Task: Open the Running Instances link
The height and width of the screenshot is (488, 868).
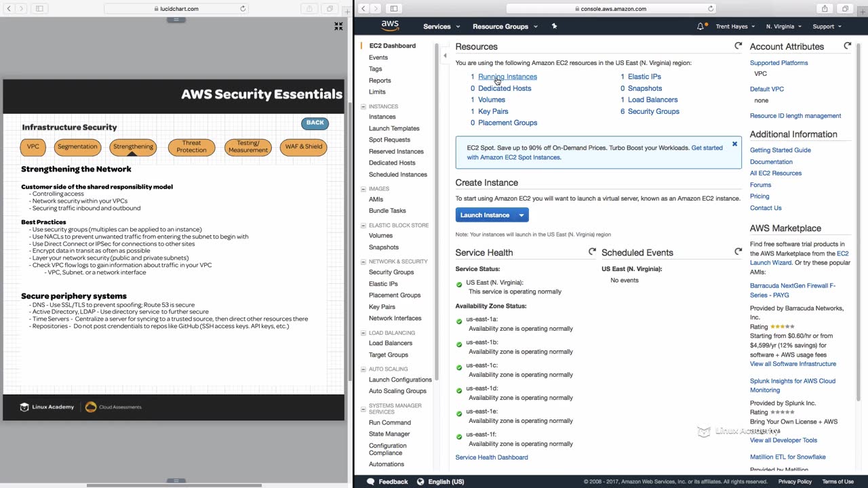Action: point(507,77)
